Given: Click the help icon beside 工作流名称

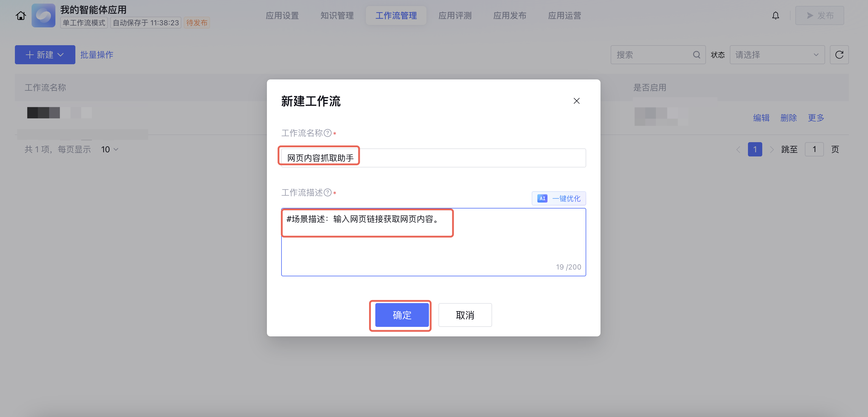Looking at the screenshot, I should tap(328, 133).
